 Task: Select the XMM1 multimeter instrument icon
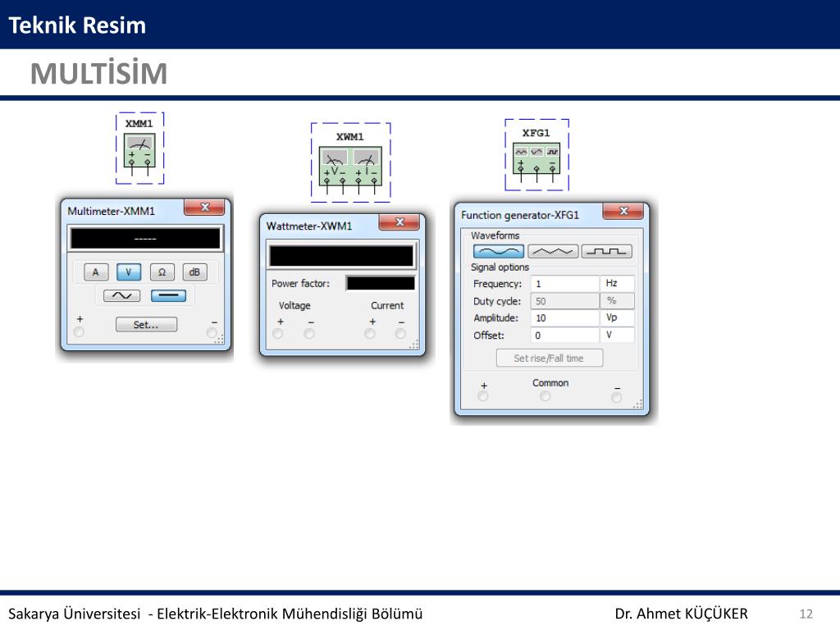pyautogui.click(x=139, y=150)
